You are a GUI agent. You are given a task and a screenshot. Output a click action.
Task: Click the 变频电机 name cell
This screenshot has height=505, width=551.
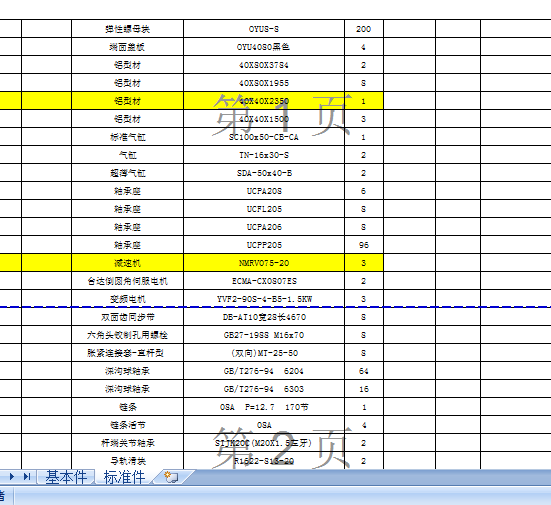point(127,299)
